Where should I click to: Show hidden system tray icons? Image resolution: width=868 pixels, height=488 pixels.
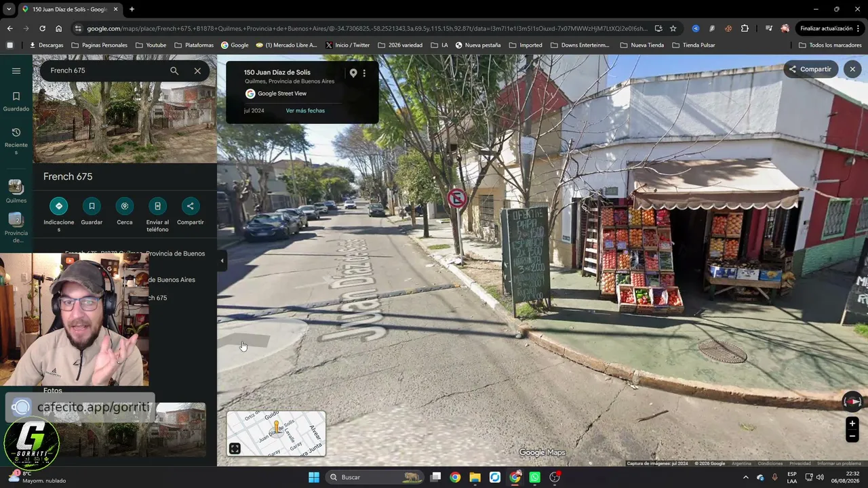(x=745, y=477)
